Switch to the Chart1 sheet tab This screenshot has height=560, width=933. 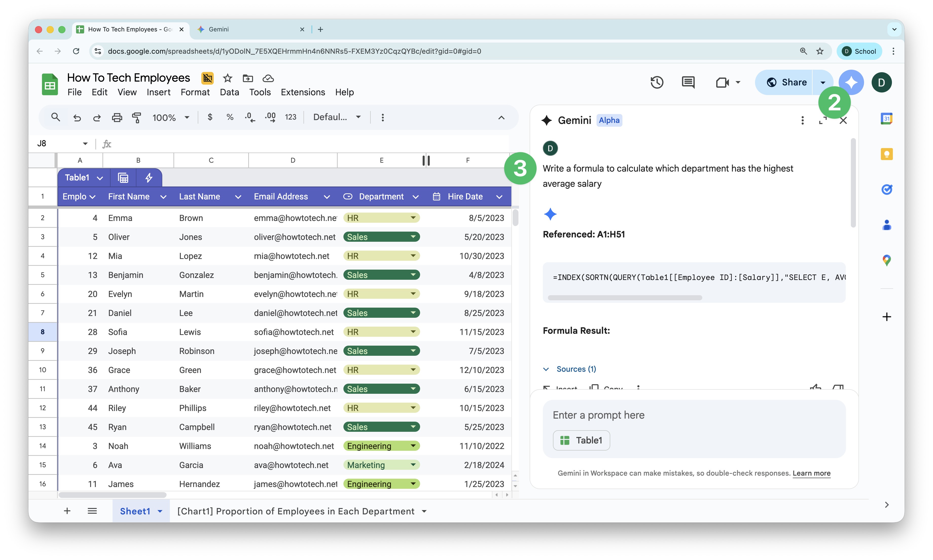296,511
